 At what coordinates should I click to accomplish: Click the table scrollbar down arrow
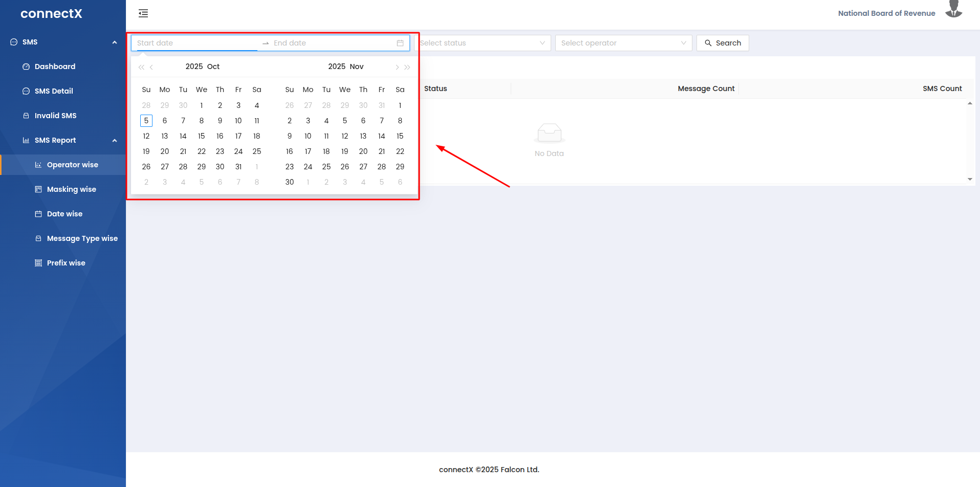970,179
